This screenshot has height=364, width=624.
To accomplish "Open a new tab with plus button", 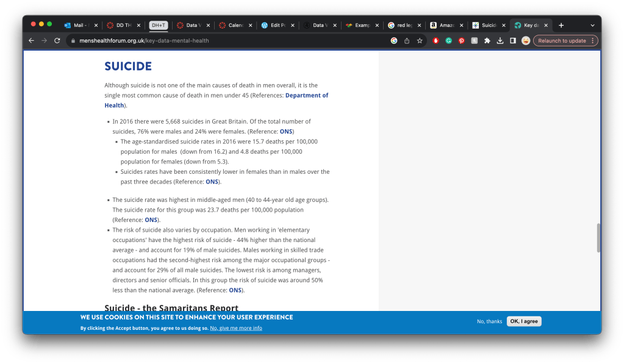I will coord(561,25).
